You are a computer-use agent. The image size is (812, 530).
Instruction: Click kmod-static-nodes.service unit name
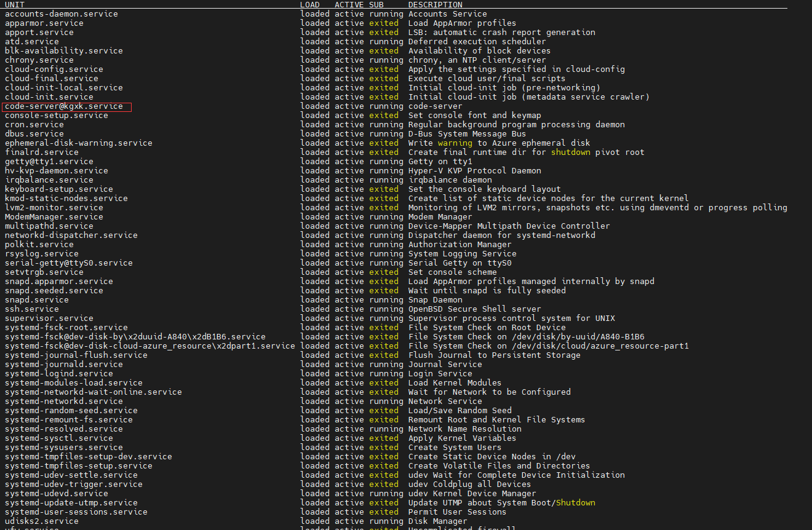[x=66, y=199]
